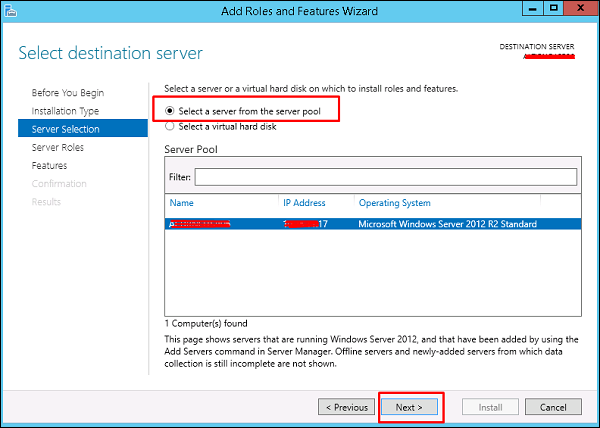This screenshot has width=600, height=428.
Task: Cancel the Add Roles wizard
Action: [553, 407]
